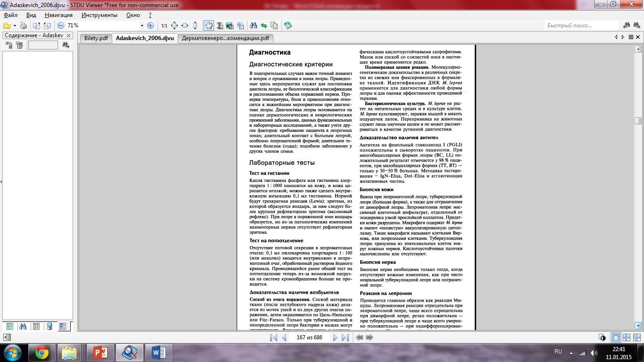Click the 1:1 actual size icon
644x362 pixels.
click(x=164, y=25)
